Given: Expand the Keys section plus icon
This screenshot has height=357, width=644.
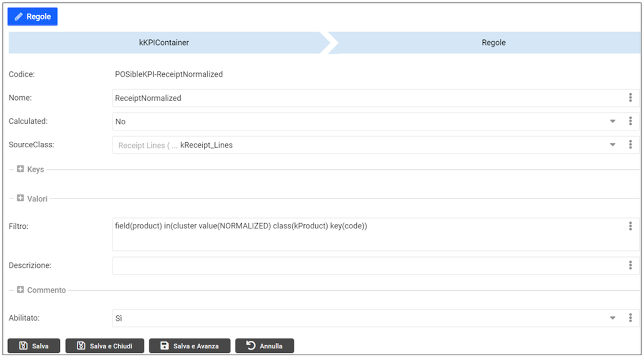Looking at the screenshot, I should coord(21,169).
